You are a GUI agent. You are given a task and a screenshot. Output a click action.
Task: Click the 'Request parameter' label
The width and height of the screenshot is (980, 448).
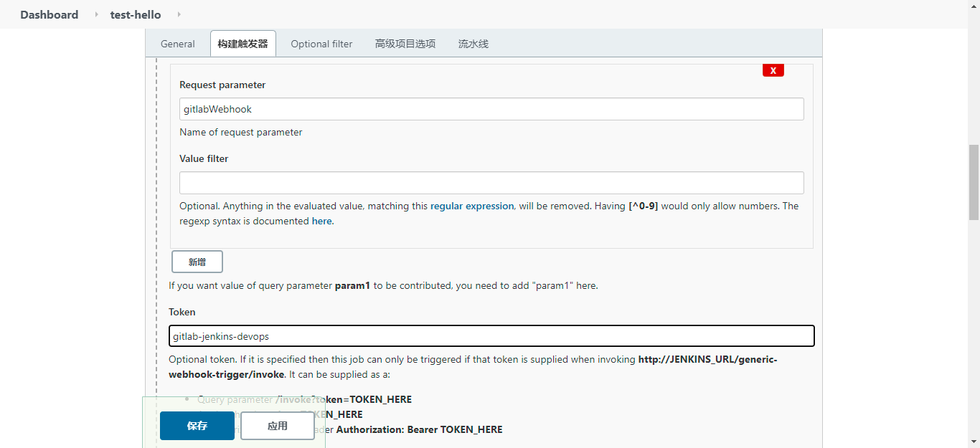point(222,85)
